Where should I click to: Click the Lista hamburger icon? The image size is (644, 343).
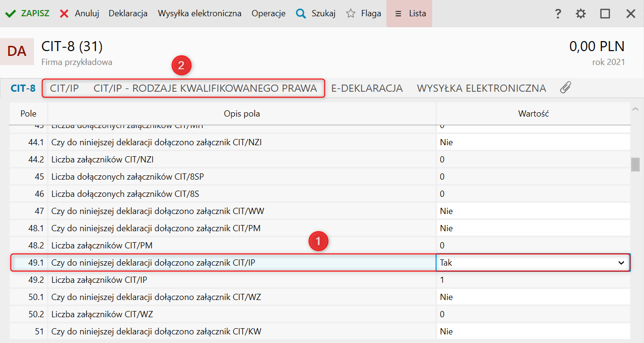pos(398,13)
